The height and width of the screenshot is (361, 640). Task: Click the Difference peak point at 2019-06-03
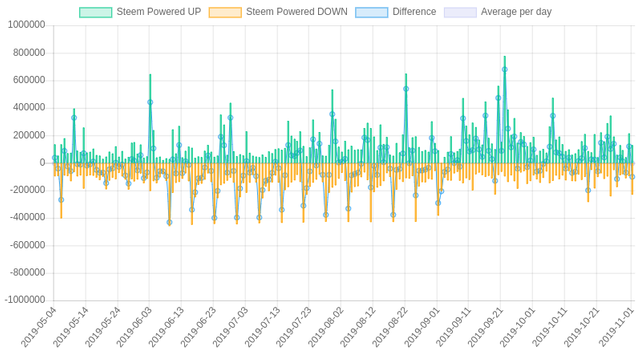click(x=150, y=103)
